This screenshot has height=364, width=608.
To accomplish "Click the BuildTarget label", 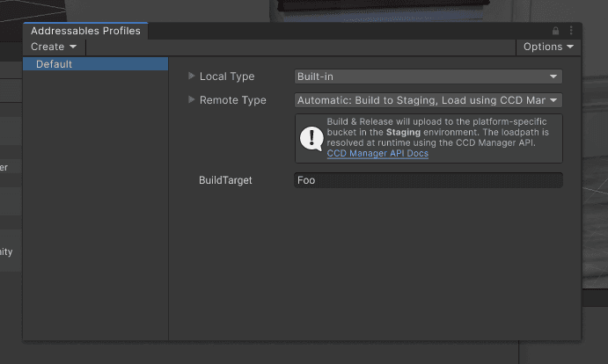I will (x=225, y=180).
